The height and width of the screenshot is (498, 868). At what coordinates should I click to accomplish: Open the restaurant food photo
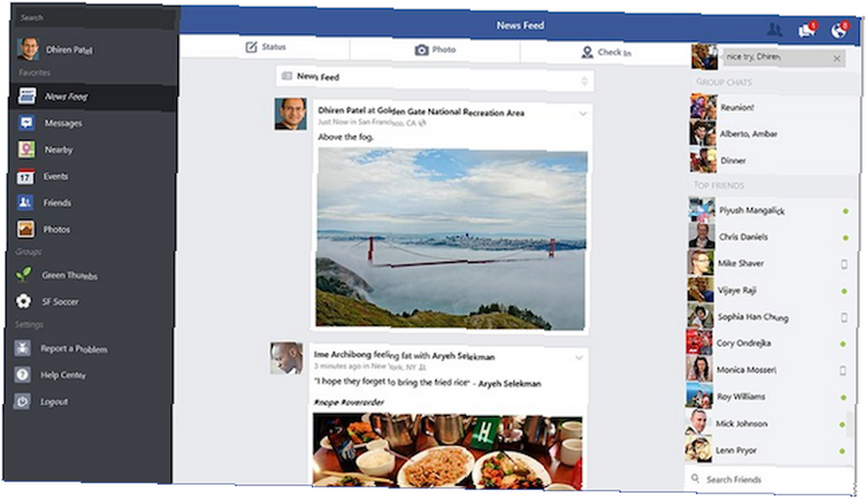[x=447, y=452]
